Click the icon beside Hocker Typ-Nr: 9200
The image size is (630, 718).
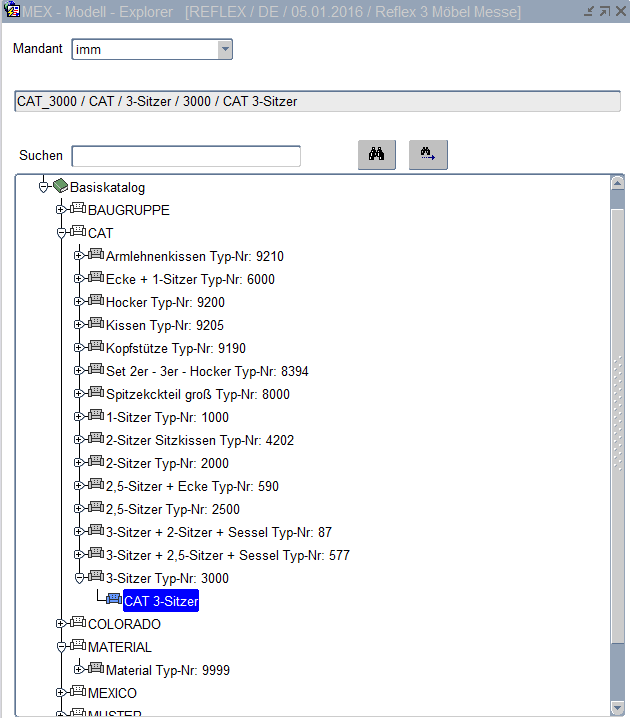(x=96, y=302)
